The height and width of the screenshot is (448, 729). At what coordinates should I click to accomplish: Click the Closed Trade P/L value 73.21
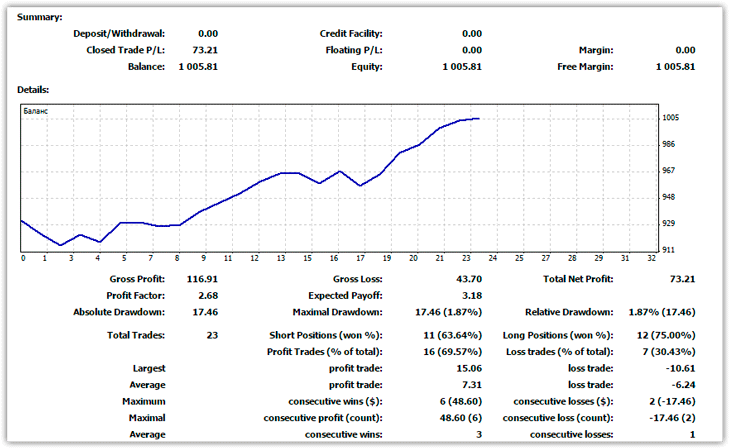205,50
